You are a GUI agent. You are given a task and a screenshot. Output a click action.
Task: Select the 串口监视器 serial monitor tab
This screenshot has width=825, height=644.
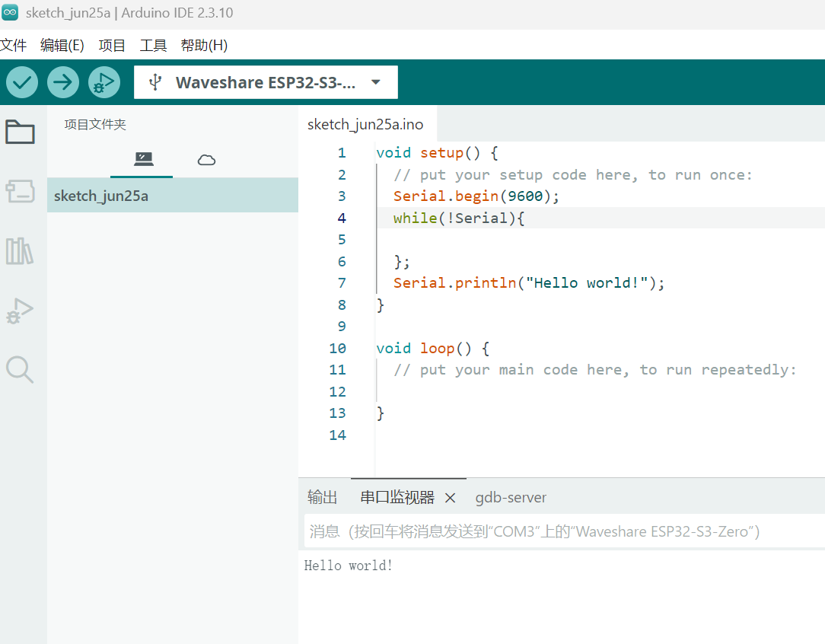[397, 497]
